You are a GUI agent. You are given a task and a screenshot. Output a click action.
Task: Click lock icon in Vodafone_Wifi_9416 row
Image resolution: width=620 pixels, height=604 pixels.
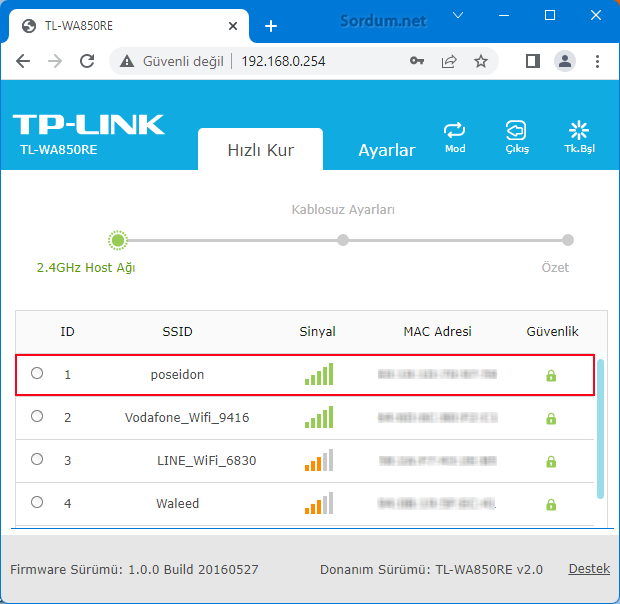pyautogui.click(x=551, y=418)
